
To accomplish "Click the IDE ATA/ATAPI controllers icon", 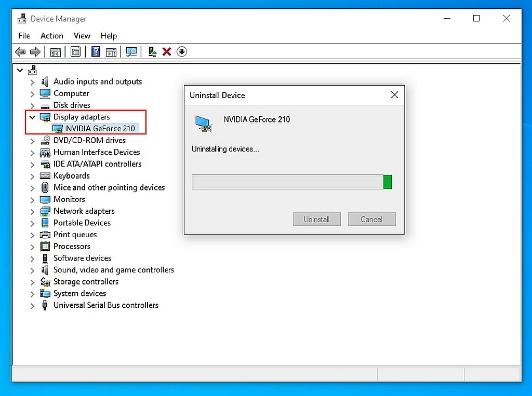I will [45, 165].
